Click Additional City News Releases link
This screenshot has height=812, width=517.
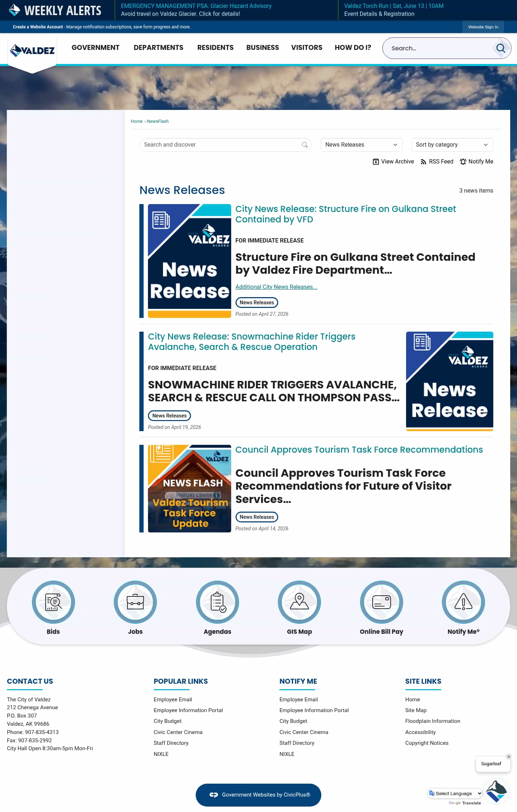pos(276,287)
